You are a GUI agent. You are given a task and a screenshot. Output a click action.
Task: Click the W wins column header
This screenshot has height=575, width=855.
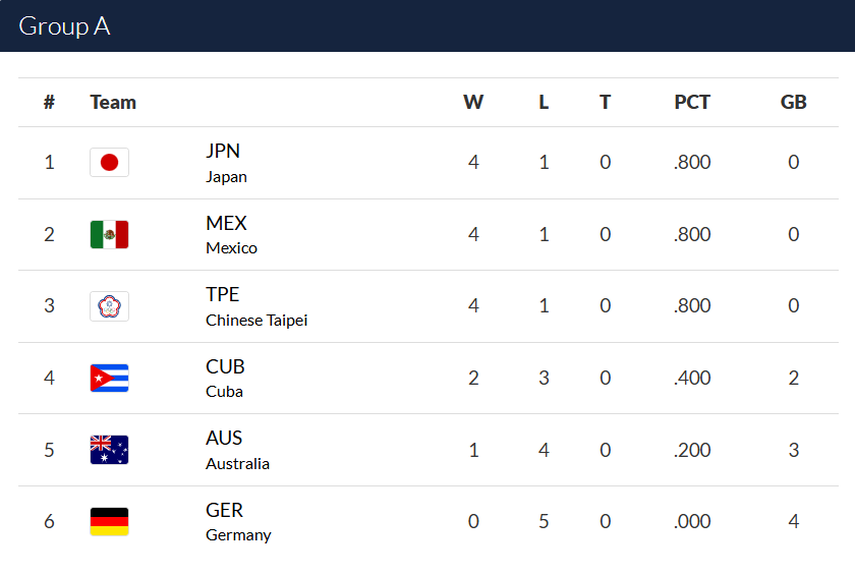[x=473, y=102]
